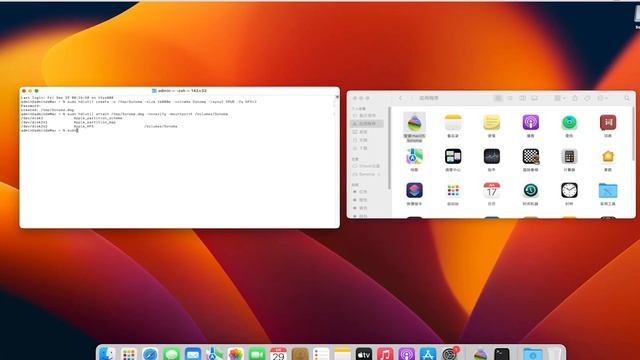Open Reminders from the Dock
The height and width of the screenshot is (360, 640).
[x=321, y=354]
